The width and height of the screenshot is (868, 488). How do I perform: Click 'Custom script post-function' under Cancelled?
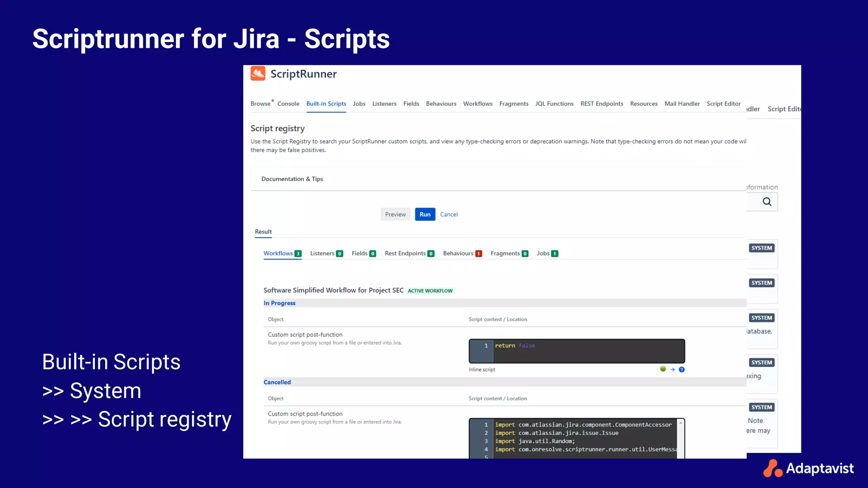(305, 414)
